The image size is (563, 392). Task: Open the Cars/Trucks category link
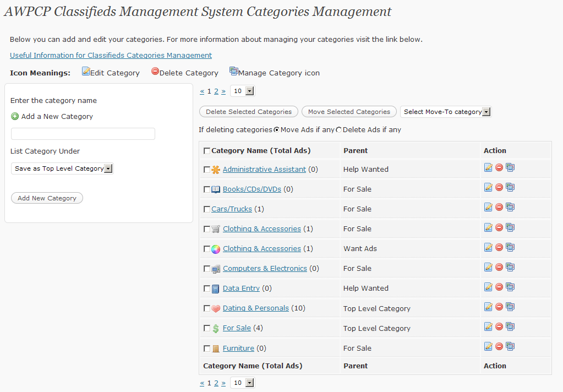tap(232, 209)
